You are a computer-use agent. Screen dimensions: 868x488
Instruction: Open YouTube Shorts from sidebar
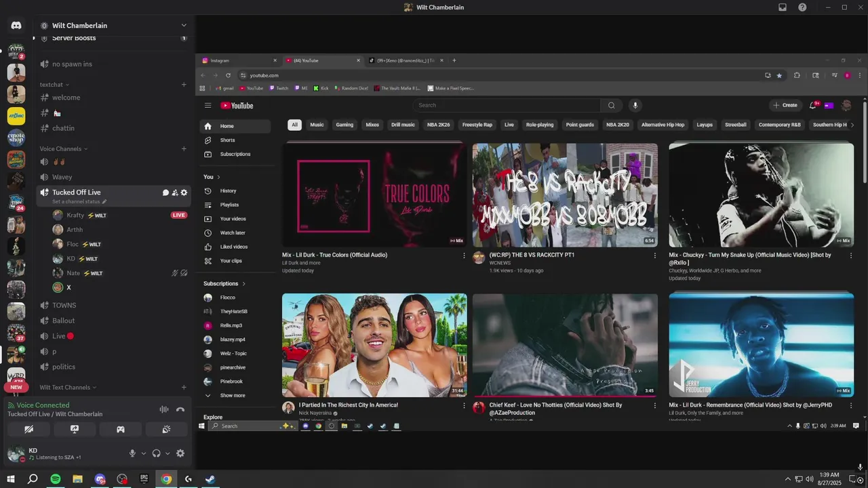point(235,140)
